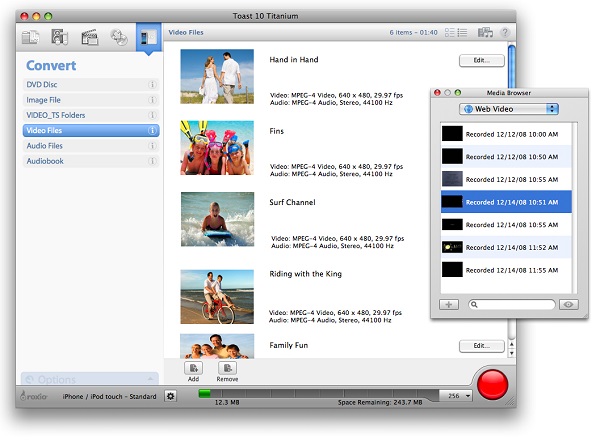The image size is (600, 443).
Task: Open the Copy disc category icon
Action: click(x=119, y=38)
